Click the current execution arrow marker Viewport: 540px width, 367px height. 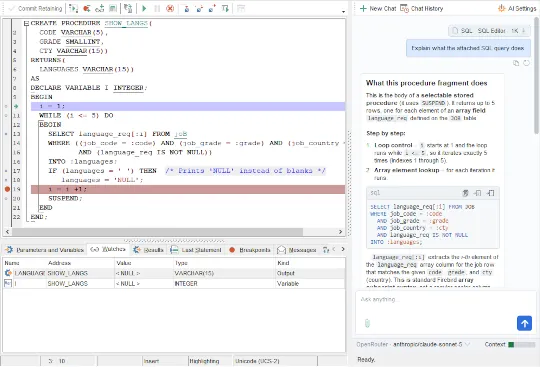[16, 106]
